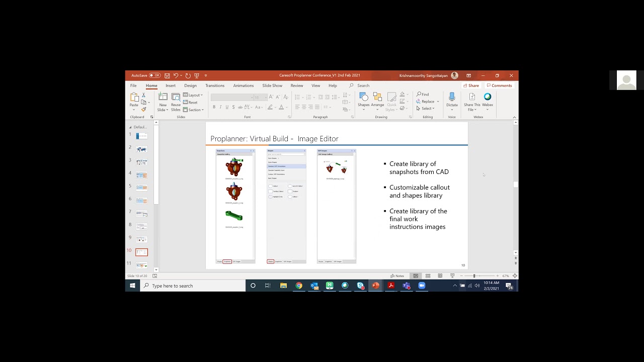Click the Redo/Repeat icon in title bar
This screenshot has width=644, height=362.
pyautogui.click(x=188, y=75)
